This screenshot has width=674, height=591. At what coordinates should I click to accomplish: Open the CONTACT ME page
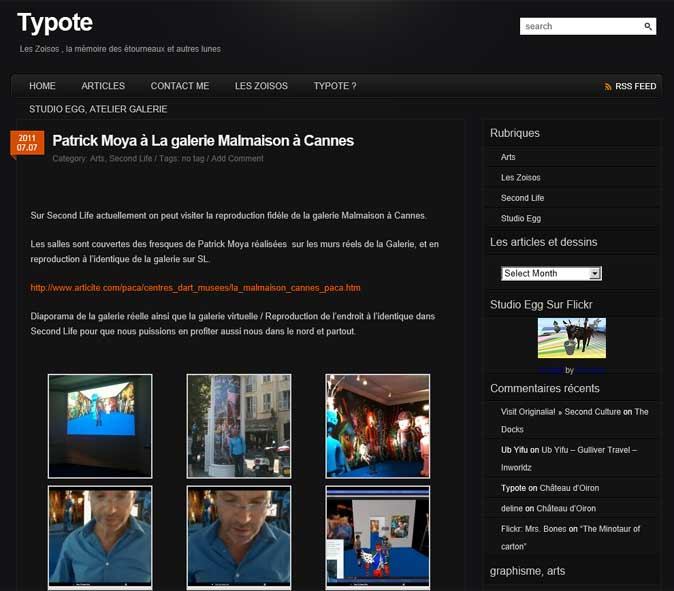(180, 86)
